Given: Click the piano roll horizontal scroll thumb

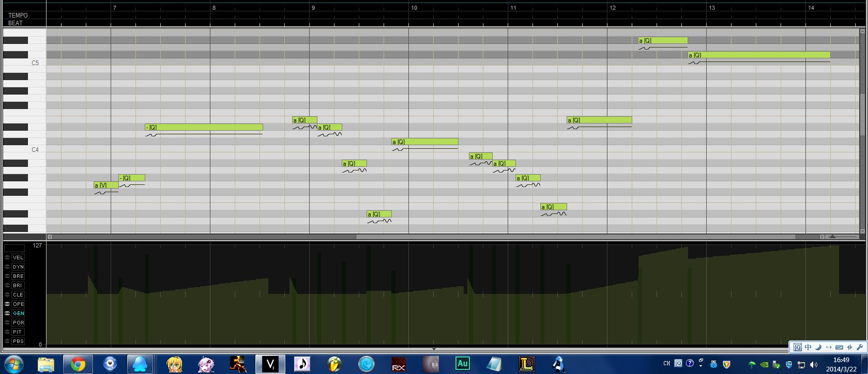Looking at the screenshot, I should point(575,237).
